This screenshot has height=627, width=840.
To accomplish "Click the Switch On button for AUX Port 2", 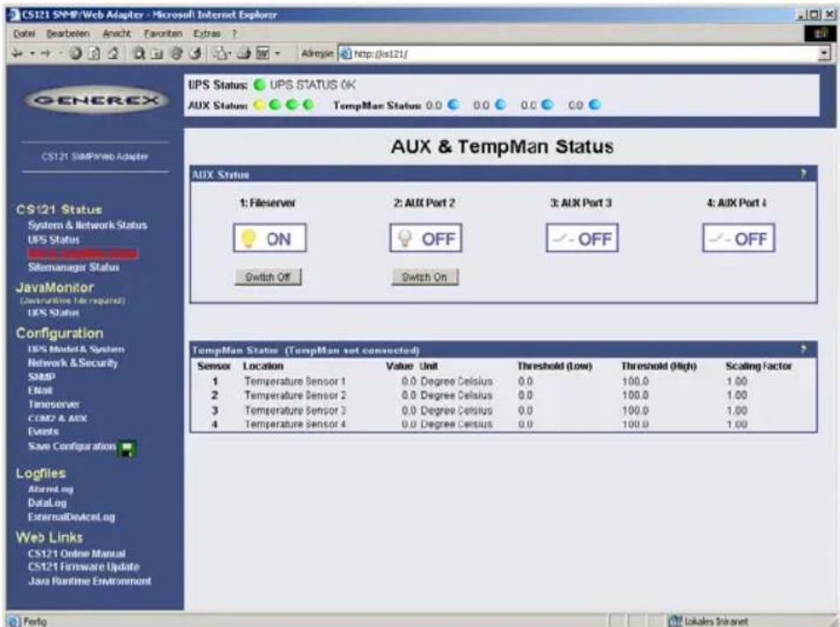I will tap(424, 277).
